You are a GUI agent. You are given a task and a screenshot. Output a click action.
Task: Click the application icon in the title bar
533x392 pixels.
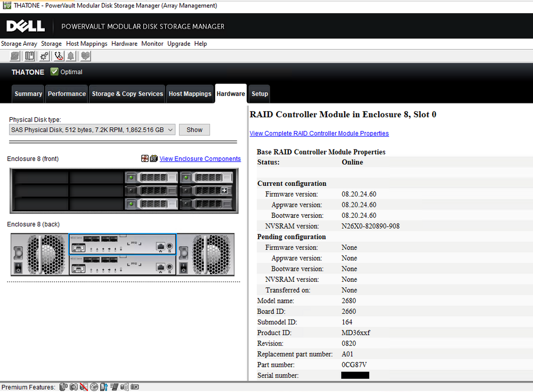coord(7,5)
